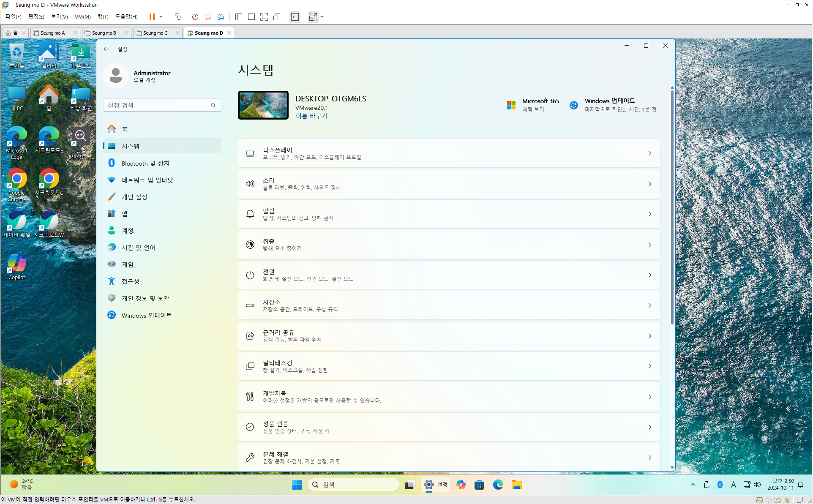
Task: Click the VMware suspend (pause) toolbar icon
Action: 152,17
